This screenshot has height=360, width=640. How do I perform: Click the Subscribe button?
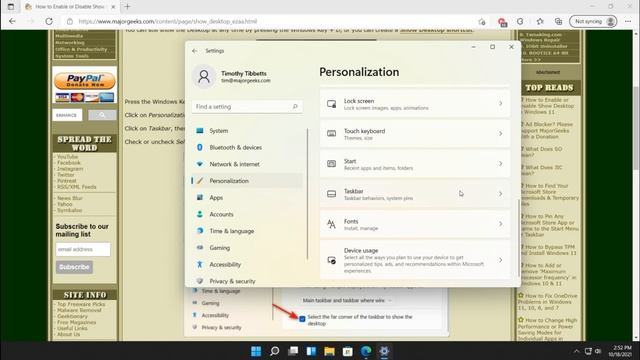74,267
